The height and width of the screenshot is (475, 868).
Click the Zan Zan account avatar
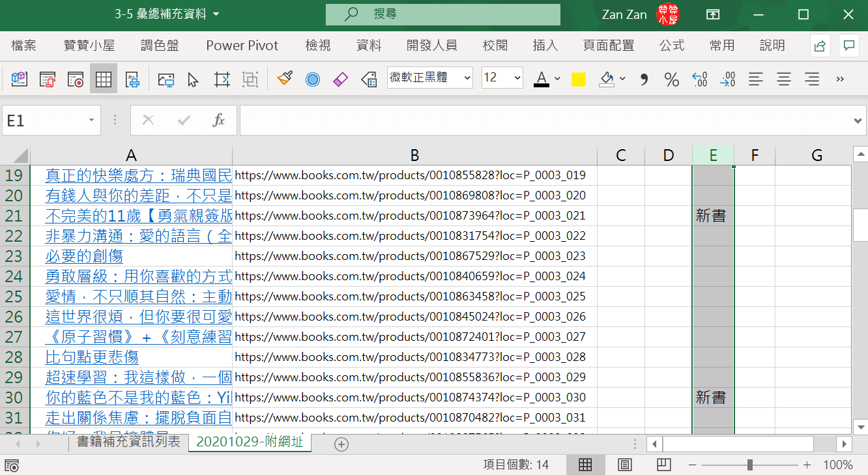pos(668,14)
